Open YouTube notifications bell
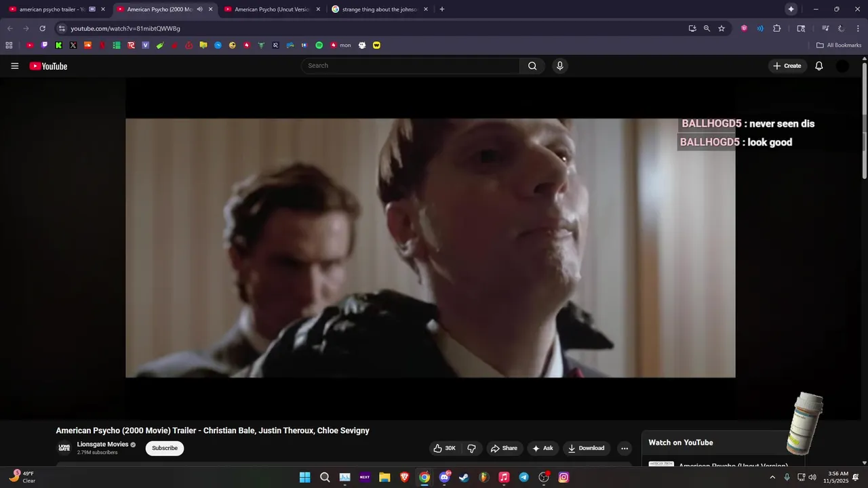The width and height of the screenshot is (868, 488). tap(818, 66)
